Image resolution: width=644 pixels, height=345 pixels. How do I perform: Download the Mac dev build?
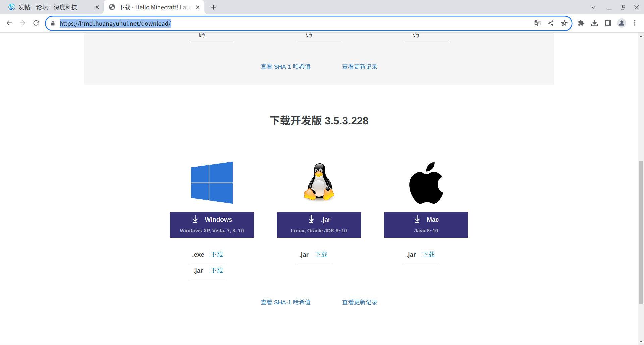click(426, 225)
